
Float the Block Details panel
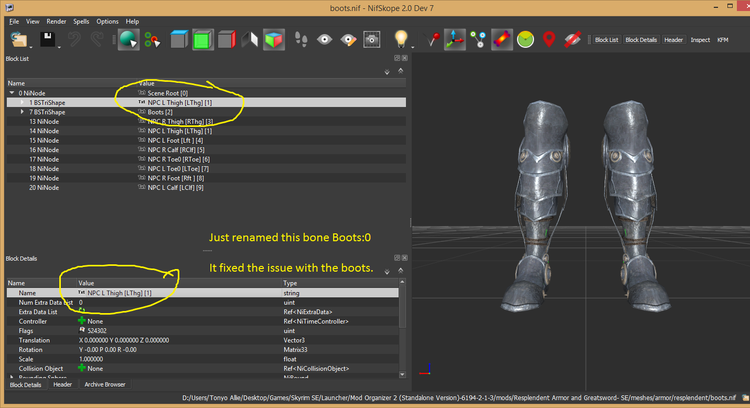[x=397, y=258]
